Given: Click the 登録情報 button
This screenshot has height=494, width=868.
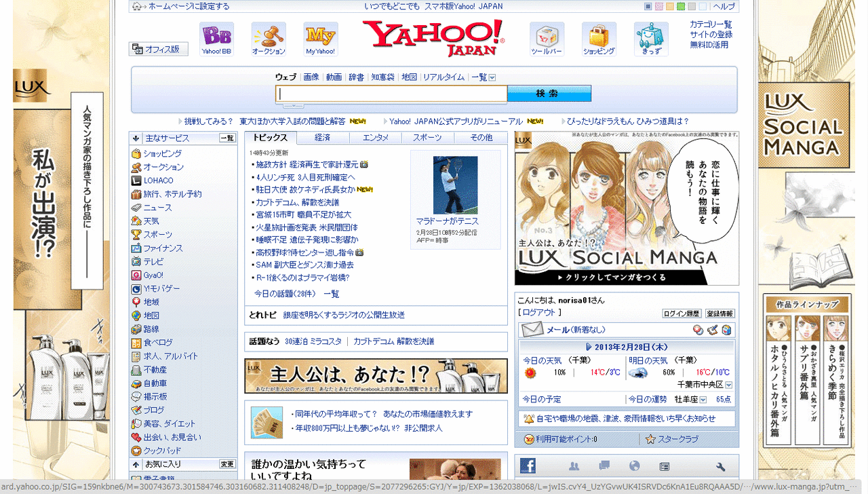Looking at the screenshot, I should [720, 313].
